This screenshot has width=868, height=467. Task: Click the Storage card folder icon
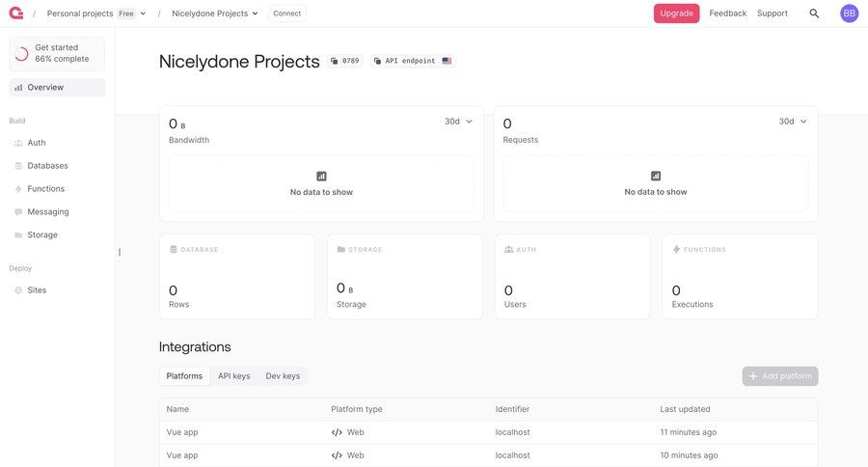pyautogui.click(x=341, y=249)
